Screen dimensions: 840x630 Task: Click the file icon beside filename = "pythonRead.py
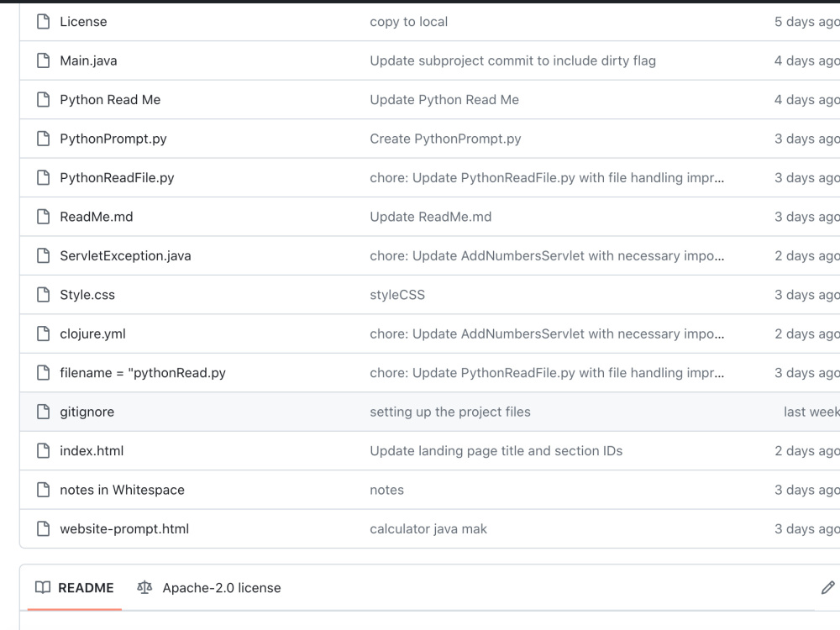point(44,373)
